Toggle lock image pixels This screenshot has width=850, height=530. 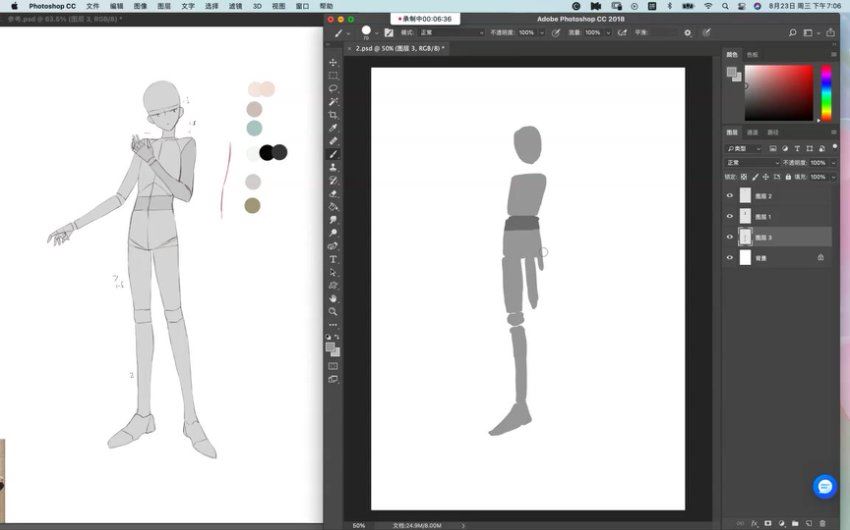coord(755,177)
